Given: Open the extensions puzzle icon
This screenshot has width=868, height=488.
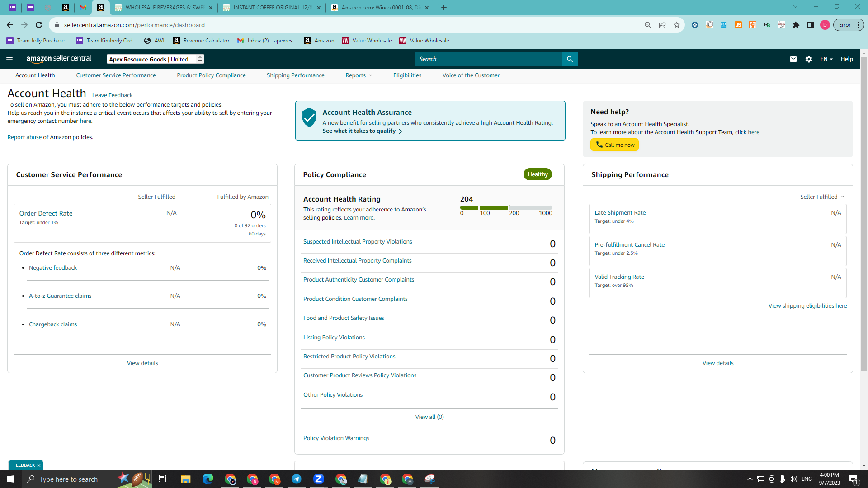Looking at the screenshot, I should 796,25.
